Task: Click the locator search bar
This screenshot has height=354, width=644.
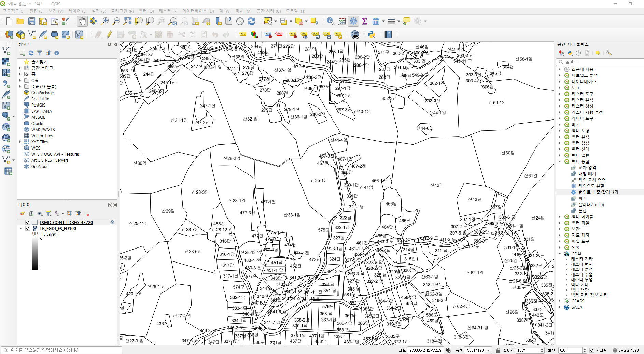Action: (62, 350)
